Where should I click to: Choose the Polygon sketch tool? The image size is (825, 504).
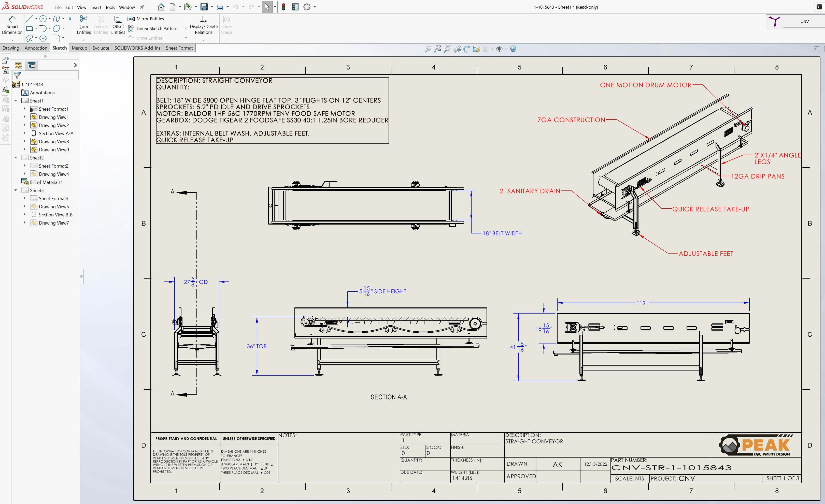43,38
